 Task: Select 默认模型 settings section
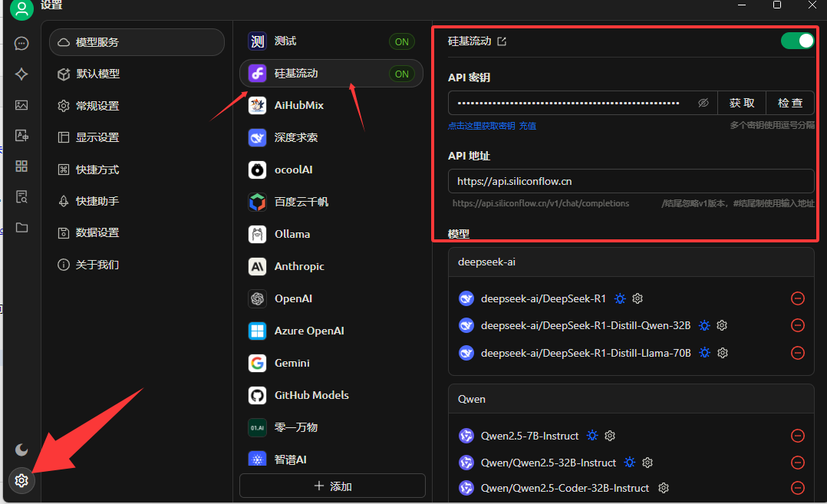coord(137,74)
